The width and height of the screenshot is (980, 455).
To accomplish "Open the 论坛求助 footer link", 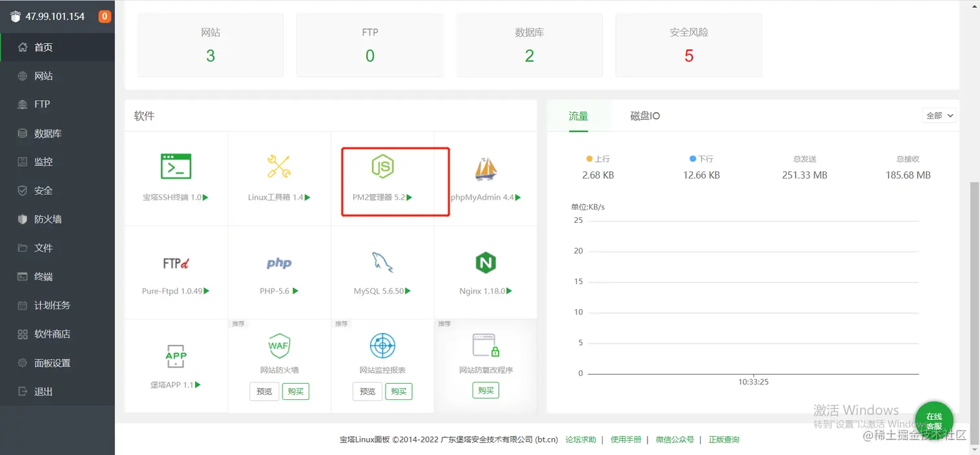I will (x=581, y=439).
